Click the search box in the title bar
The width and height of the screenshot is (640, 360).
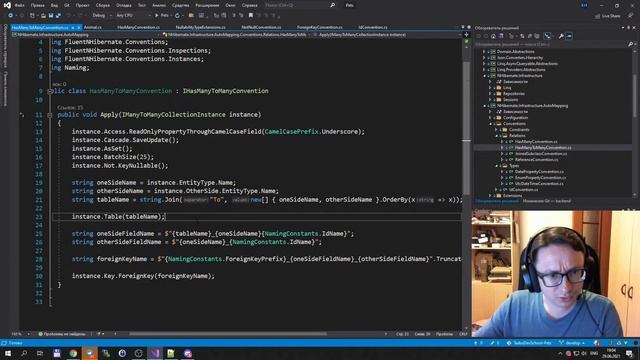pyautogui.click(x=300, y=5)
